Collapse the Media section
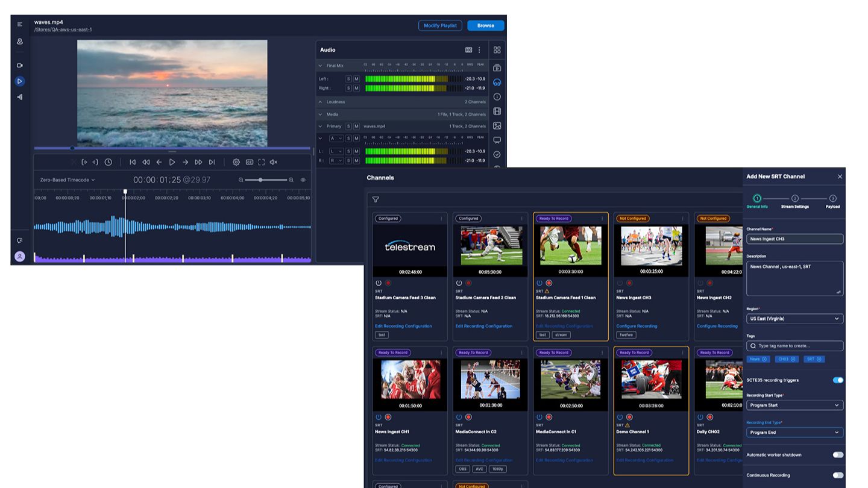868x488 pixels. [321, 114]
